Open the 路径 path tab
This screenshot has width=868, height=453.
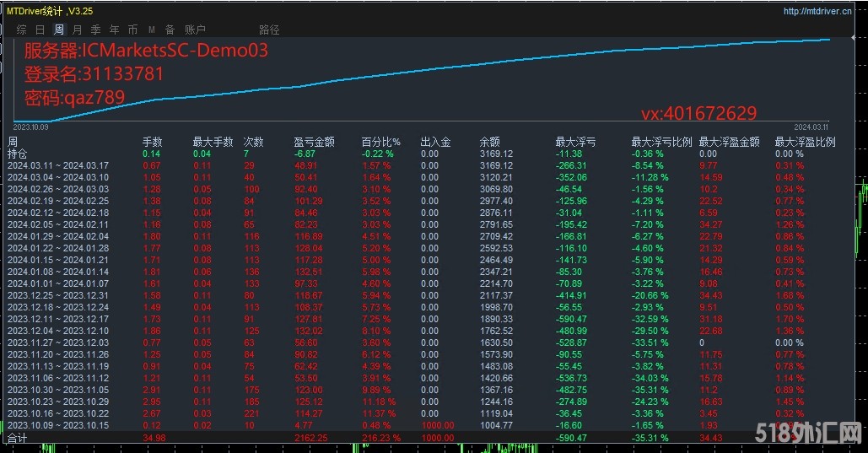(x=269, y=30)
